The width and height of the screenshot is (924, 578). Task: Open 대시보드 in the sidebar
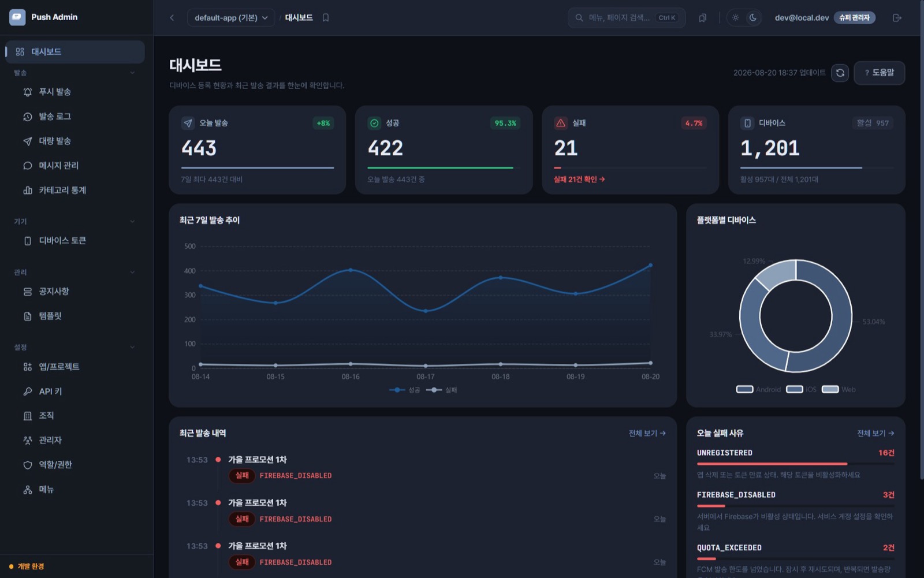[75, 52]
